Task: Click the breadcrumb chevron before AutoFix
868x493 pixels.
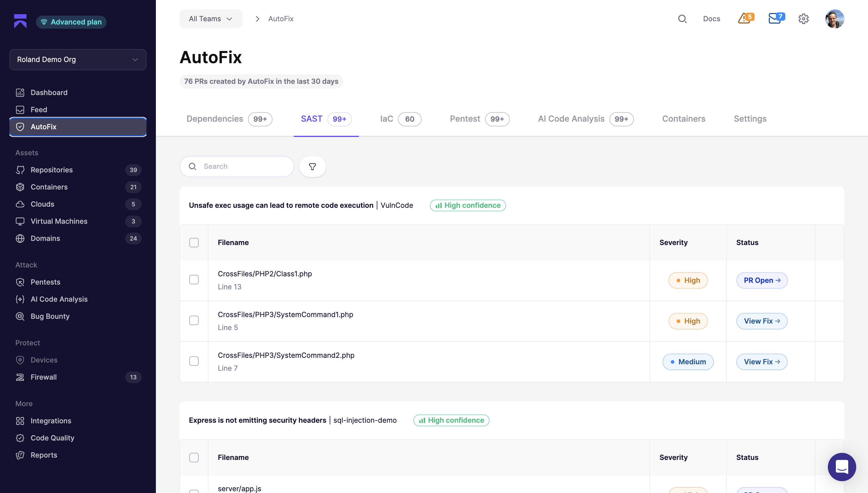Action: (x=257, y=19)
